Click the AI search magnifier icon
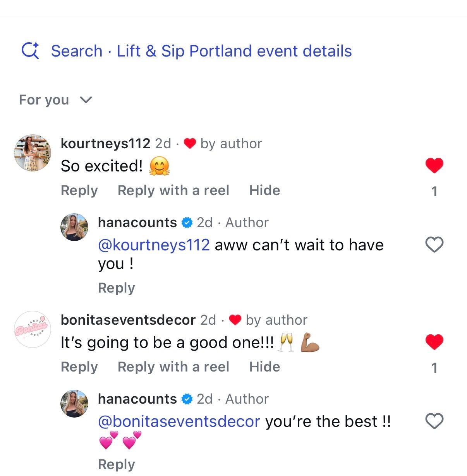Viewport: 467px width, 476px height. (30, 51)
